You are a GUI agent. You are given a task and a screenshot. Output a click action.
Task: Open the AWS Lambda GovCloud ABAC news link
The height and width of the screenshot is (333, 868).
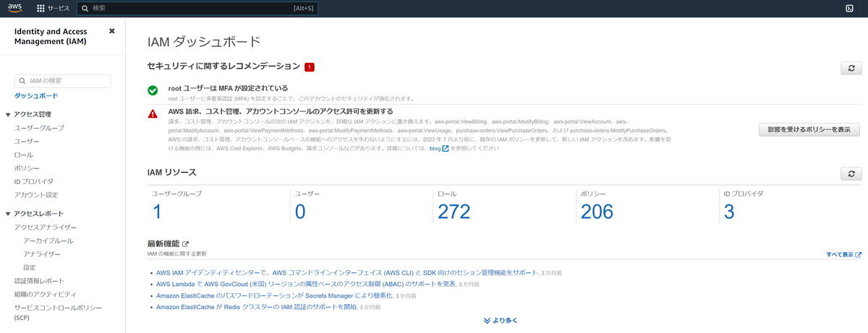306,285
